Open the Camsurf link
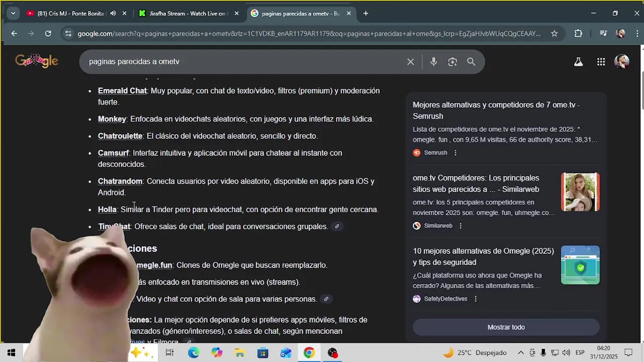This screenshot has width=644, height=362. (x=113, y=153)
